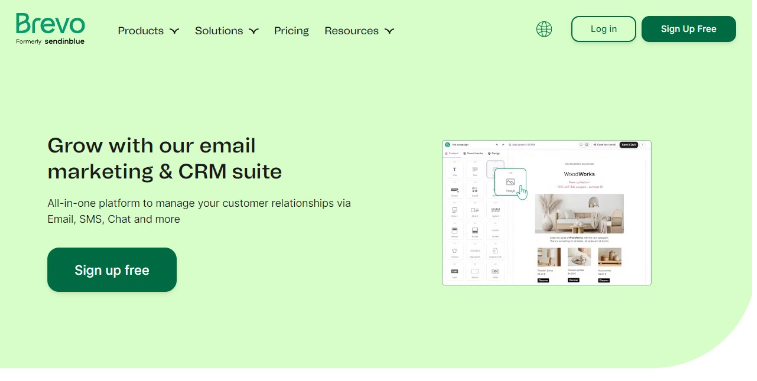The height and width of the screenshot is (381, 757).
Task: Click the sofa photo in the WoodWorks email
Action: pos(579,213)
